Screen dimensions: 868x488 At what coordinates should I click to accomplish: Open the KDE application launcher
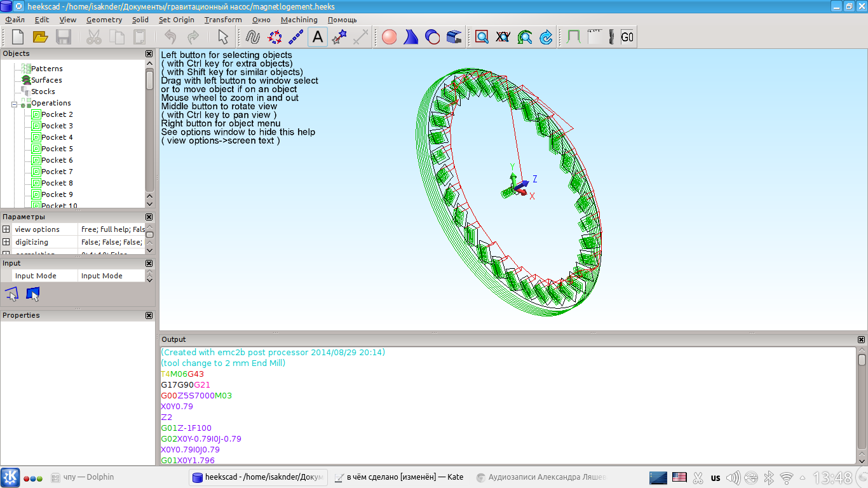[x=10, y=477]
